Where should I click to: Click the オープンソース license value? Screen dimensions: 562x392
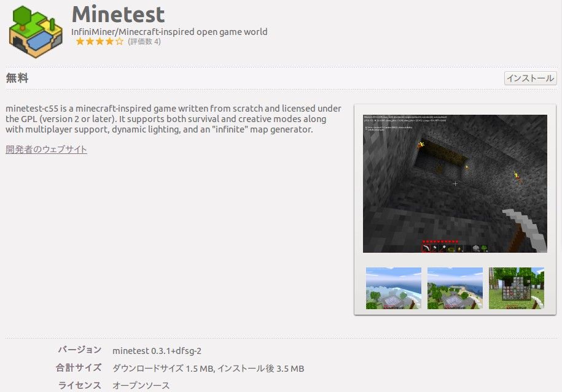[141, 385]
